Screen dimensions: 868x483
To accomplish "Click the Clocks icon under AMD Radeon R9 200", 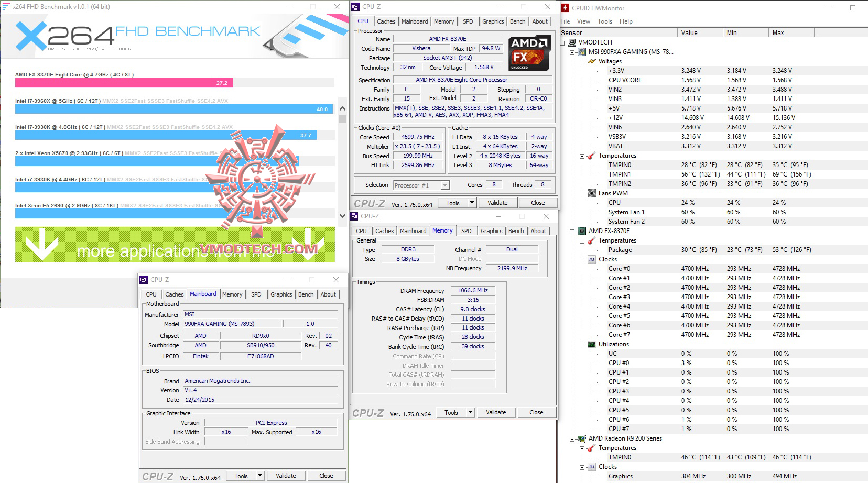I will pos(592,467).
